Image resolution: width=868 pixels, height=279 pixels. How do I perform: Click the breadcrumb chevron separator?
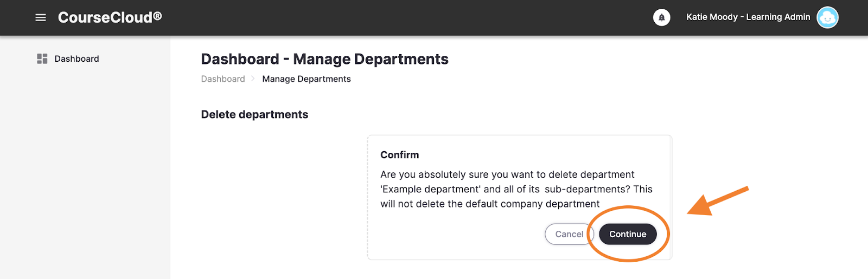click(x=253, y=79)
